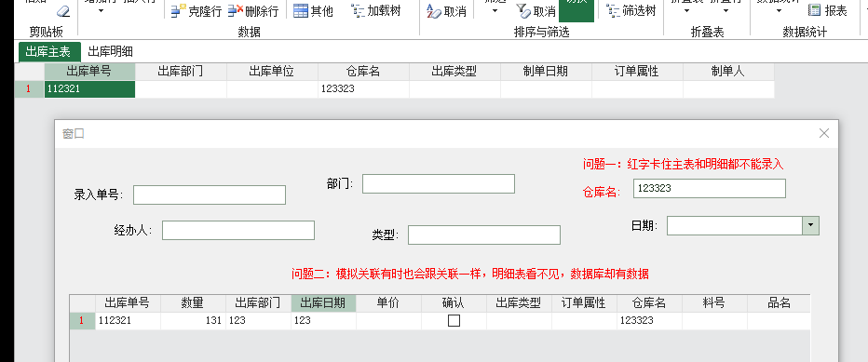Select empty 单价 cell in detail row 1
Viewport: 868px width, 362px height.
tap(388, 321)
